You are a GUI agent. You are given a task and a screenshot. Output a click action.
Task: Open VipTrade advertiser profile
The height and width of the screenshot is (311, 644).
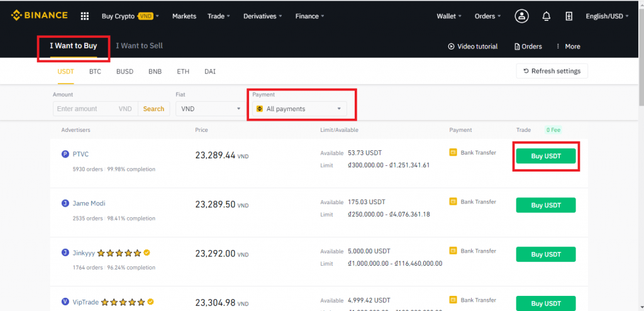[86, 302]
